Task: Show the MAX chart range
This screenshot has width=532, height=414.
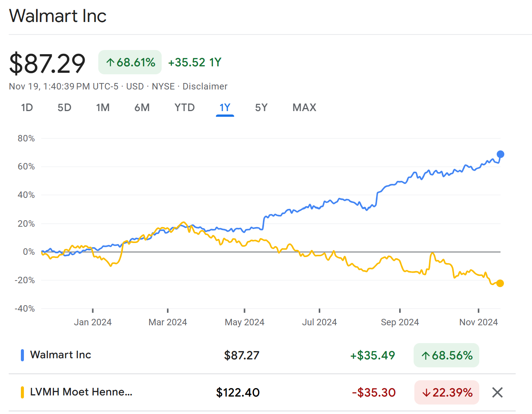Action: point(304,108)
